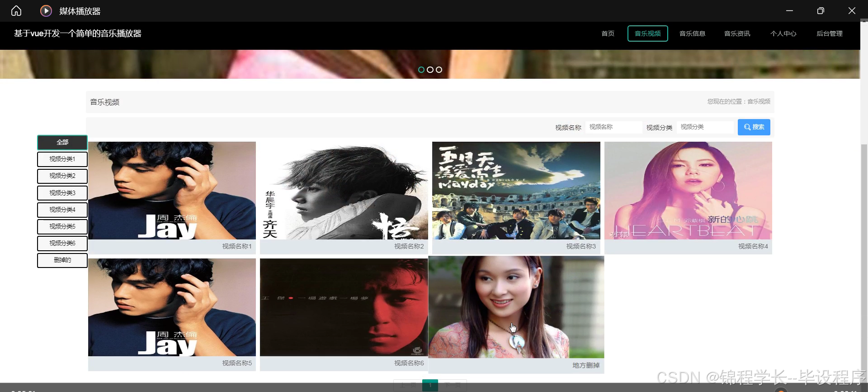Click the 视频名称5 caption
868x392 pixels.
[237, 363]
